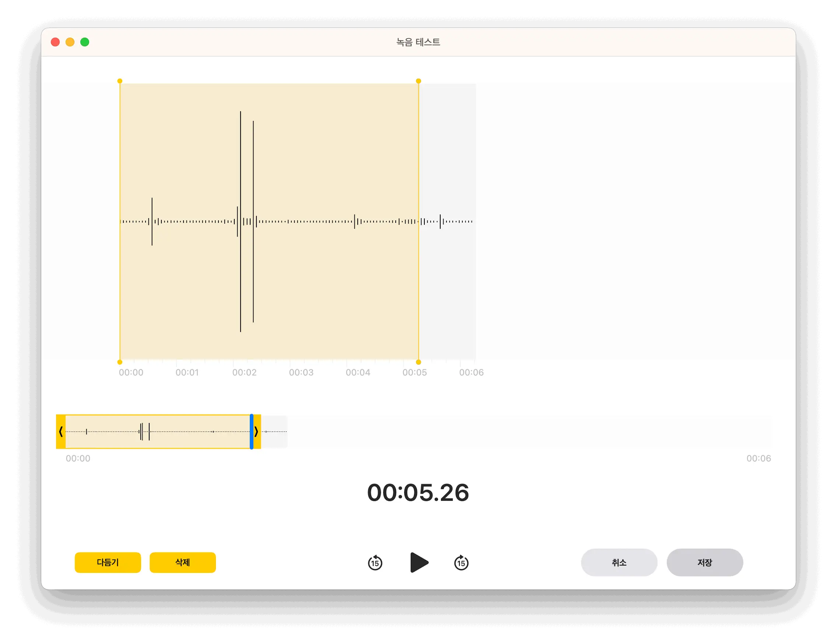This screenshot has width=837, height=644.
Task: Click the blue playhead in overview
Action: coord(251,432)
